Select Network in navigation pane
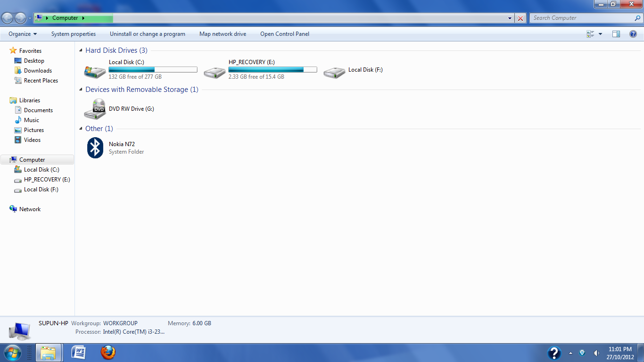This screenshot has width=644, height=362. click(30, 209)
